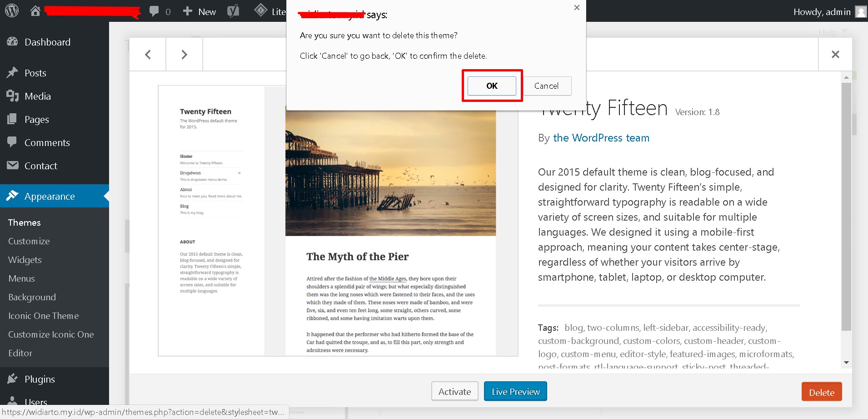The image size is (868, 419).
Task: Click the Media camera-note icon
Action: point(12,96)
